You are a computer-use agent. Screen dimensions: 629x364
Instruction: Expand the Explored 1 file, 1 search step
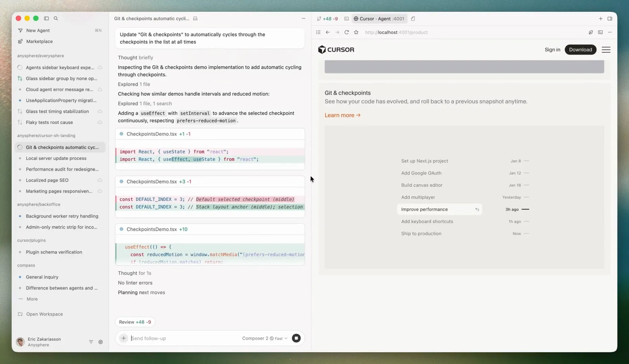(x=145, y=103)
